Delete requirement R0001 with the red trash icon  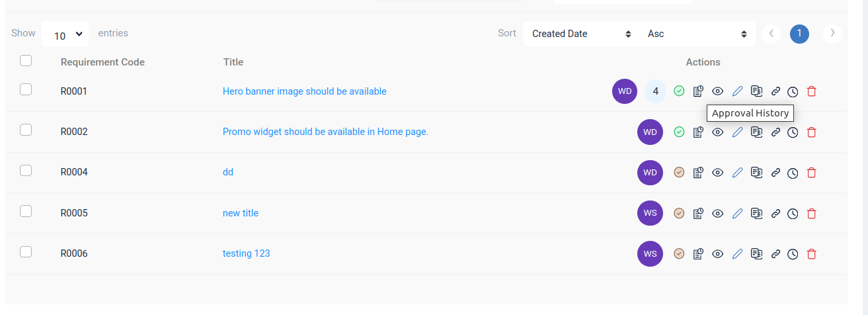point(812,91)
